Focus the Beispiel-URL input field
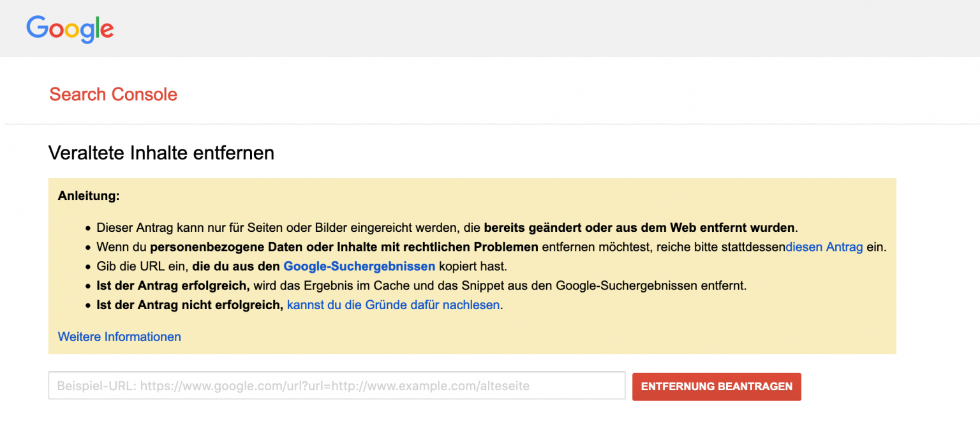Image resolution: width=980 pixels, height=426 pixels. (x=337, y=386)
